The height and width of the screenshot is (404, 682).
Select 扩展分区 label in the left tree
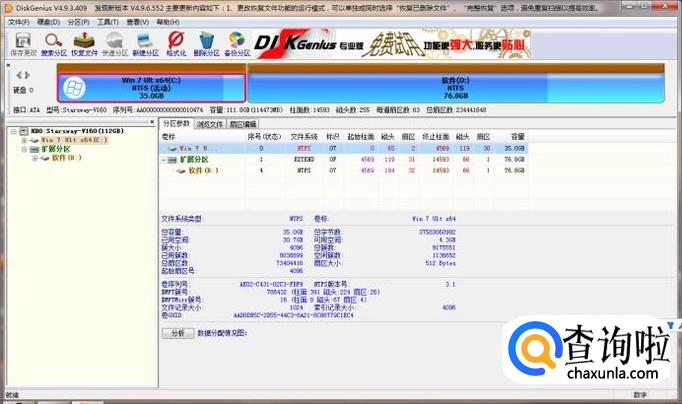coord(56,149)
